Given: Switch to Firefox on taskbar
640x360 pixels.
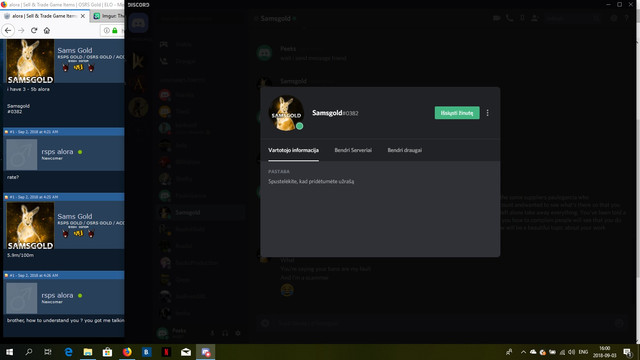Looking at the screenshot, I should (x=127, y=352).
